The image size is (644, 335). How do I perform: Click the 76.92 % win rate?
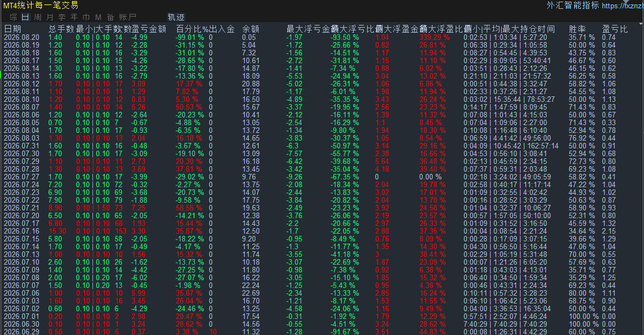coord(581,138)
